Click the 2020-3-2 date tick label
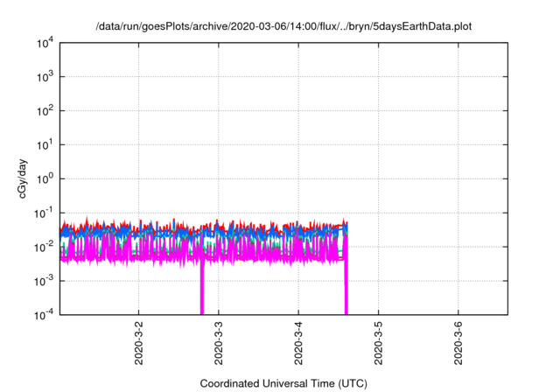This screenshot has height=392, width=560. point(138,343)
